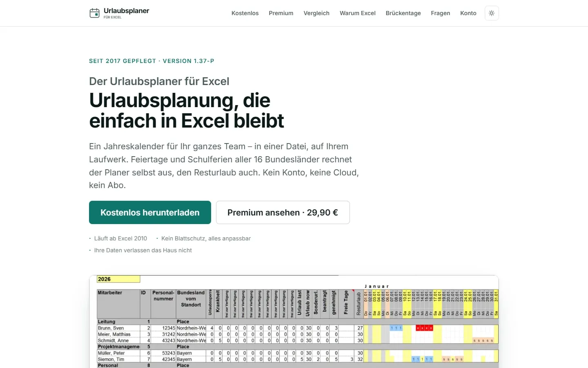
Task: Go to the Premium nav section
Action: pyautogui.click(x=281, y=13)
